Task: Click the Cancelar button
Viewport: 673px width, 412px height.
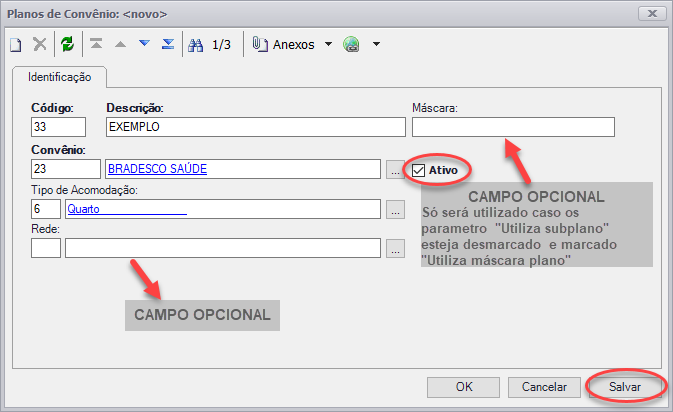Action: [x=544, y=387]
